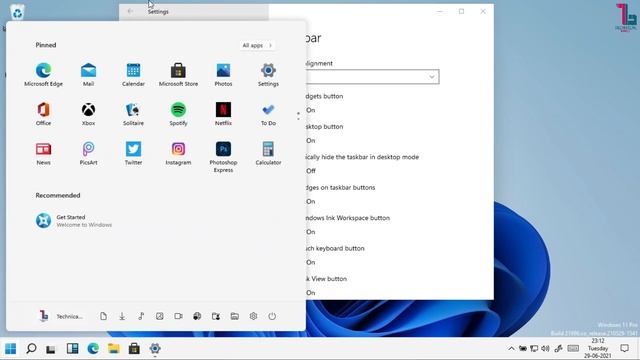Open Music folder icon in Start footer
This screenshot has height=360, width=640.
tap(141, 316)
